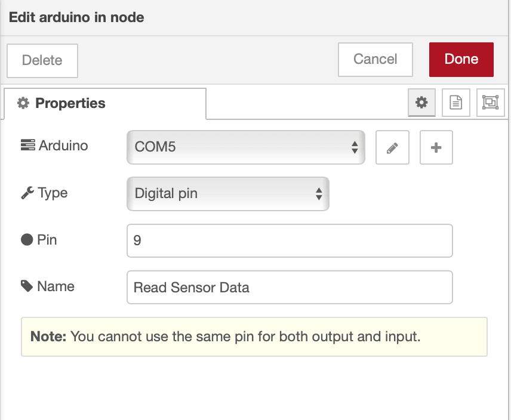
Task: Open the Arduino board selector showing COM5
Action: 246,147
